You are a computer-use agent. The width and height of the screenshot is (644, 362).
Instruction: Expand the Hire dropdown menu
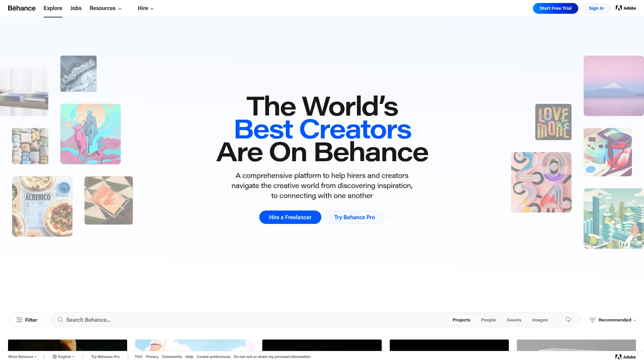tap(146, 8)
